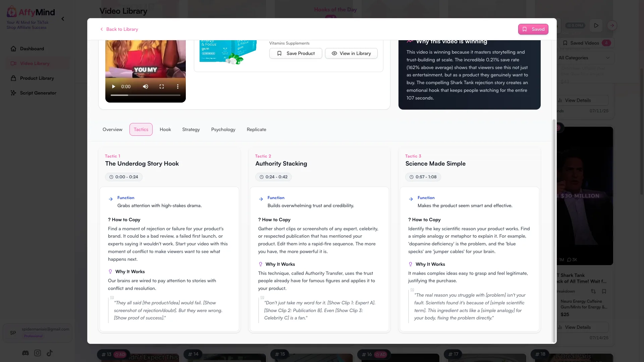Open fullscreen video mode icon
Screen dimensions: 644x362
click(162, 86)
